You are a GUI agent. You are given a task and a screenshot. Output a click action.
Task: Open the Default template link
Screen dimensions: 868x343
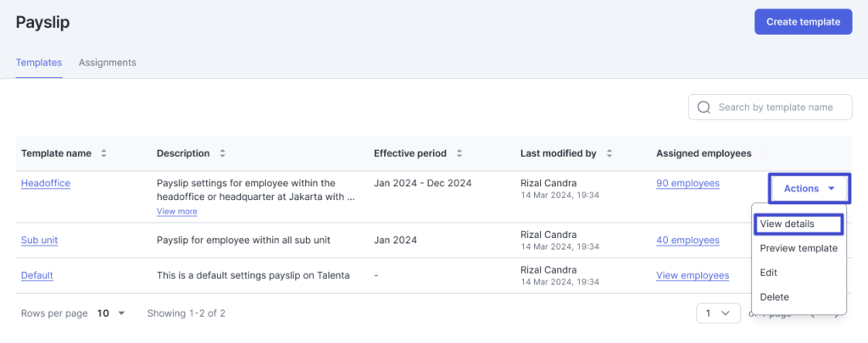37,275
